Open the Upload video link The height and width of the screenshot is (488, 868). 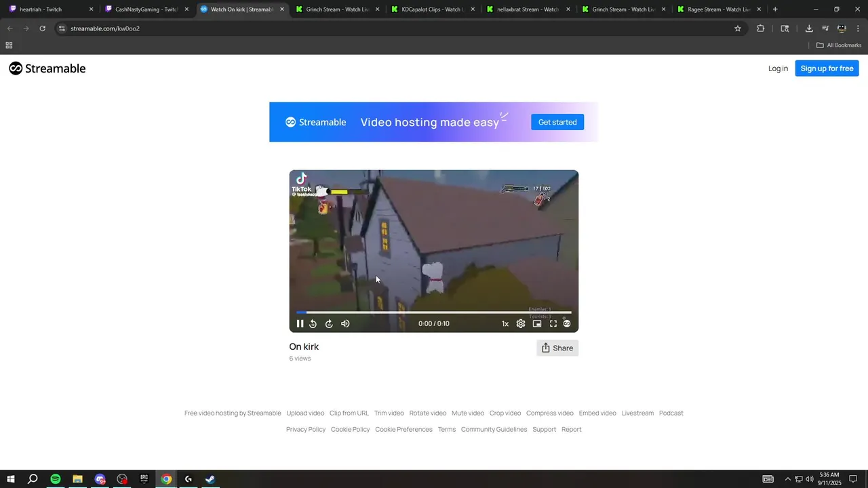tap(305, 413)
